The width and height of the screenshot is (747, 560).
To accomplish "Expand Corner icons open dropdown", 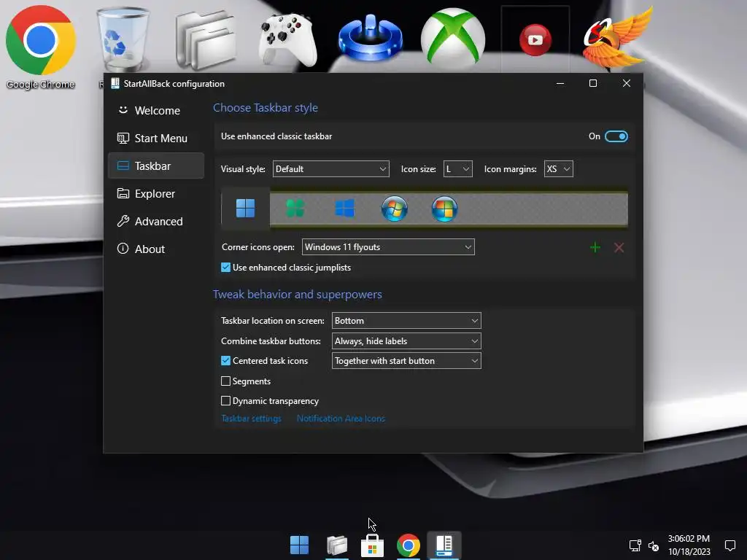I will [388, 247].
